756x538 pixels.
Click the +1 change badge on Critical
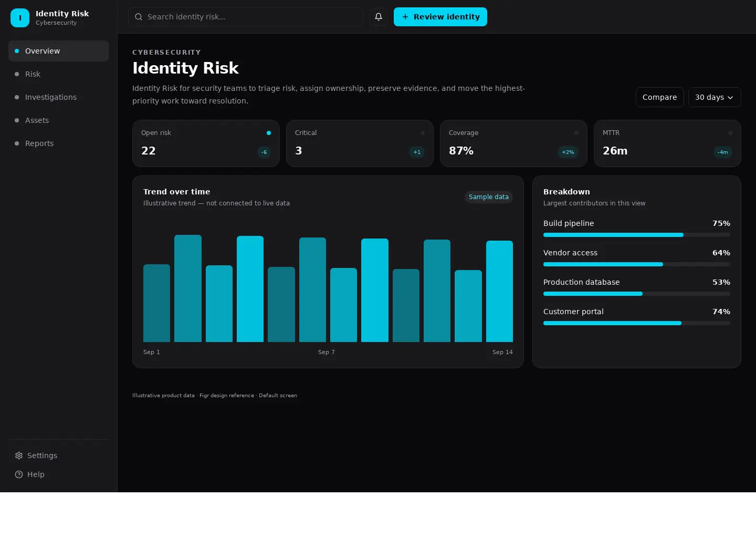click(417, 152)
